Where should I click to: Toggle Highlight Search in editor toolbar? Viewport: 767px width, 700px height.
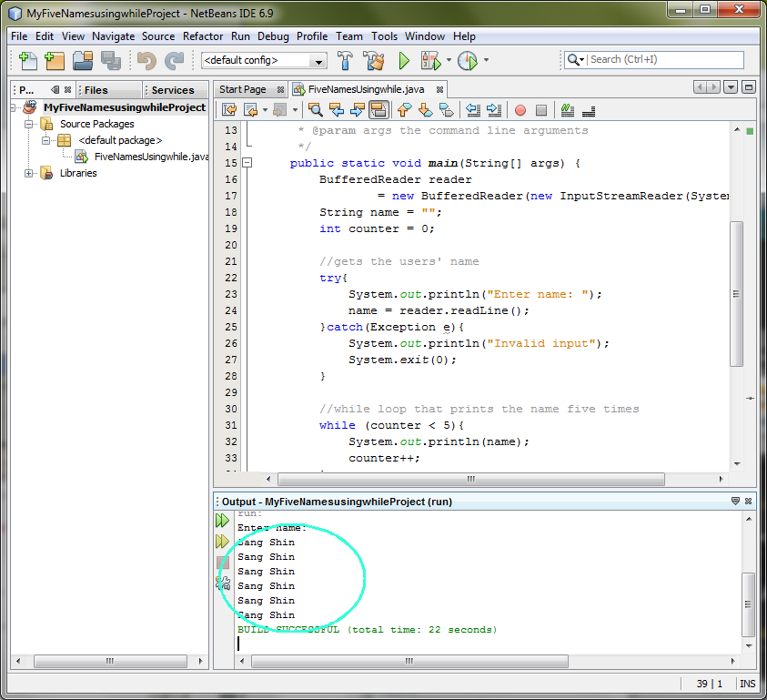pos(378,110)
